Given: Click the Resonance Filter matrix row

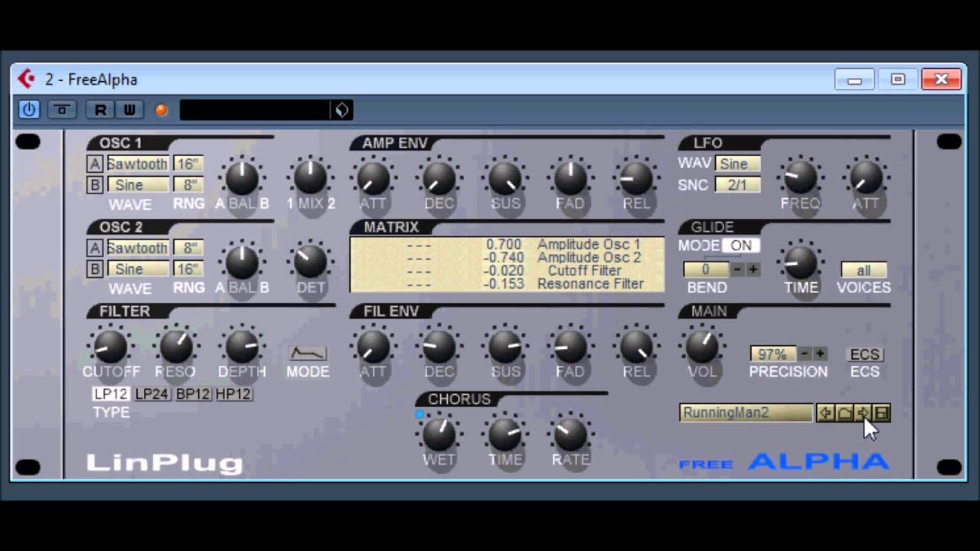Looking at the screenshot, I should click(x=507, y=284).
